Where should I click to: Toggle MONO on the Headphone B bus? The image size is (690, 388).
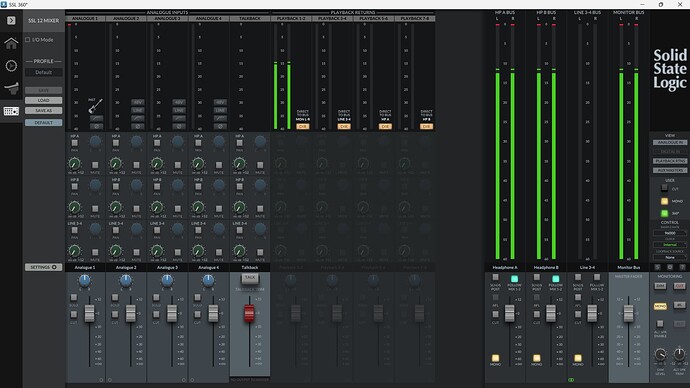(x=536, y=358)
